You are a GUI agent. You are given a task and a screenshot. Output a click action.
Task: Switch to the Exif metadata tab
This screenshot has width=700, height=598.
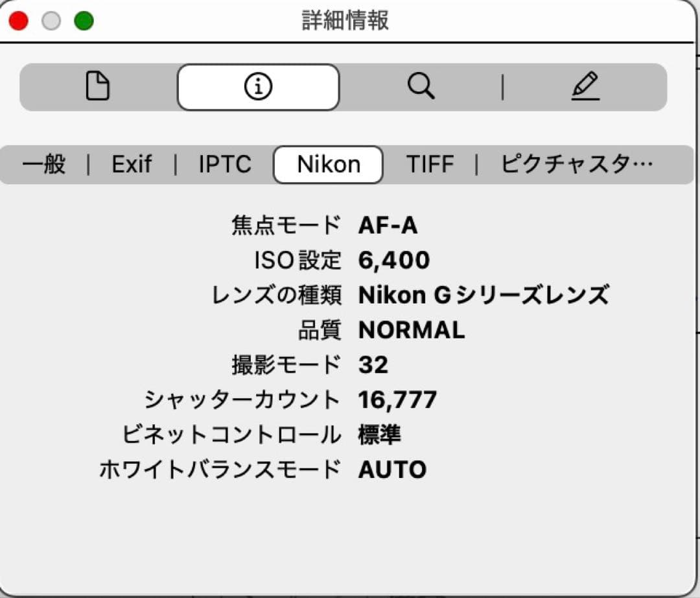point(132,164)
